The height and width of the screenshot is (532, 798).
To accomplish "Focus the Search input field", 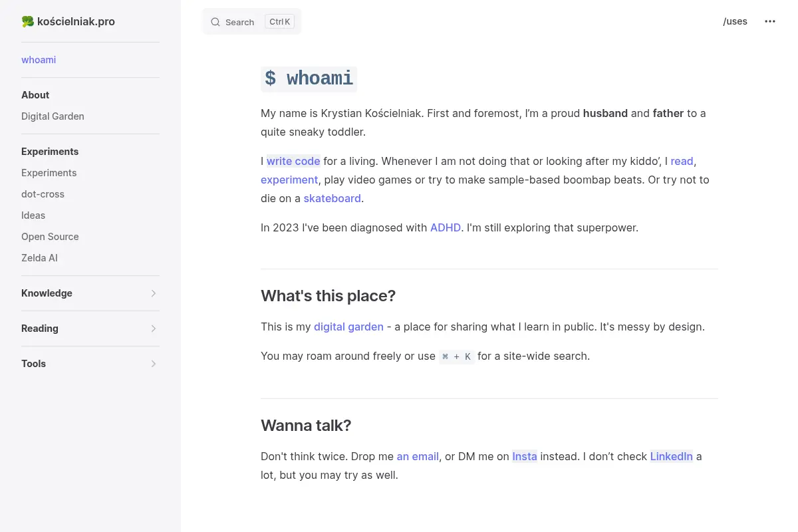I will (252, 21).
